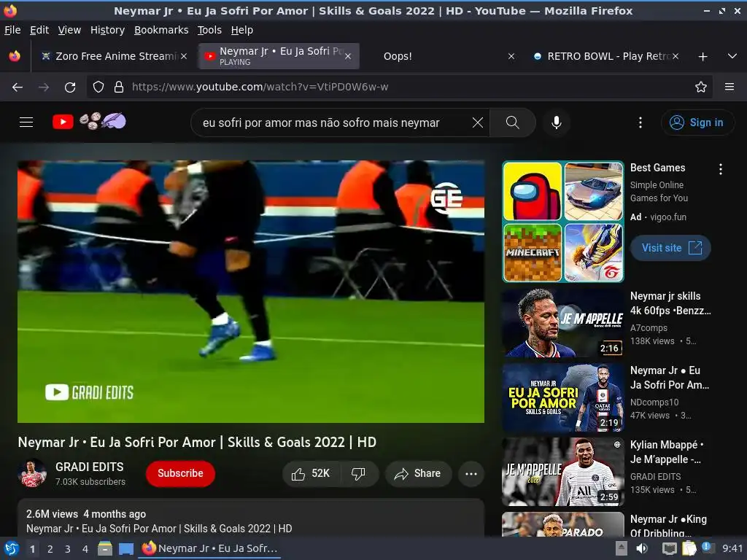Screen dimensions: 747x560
Task: Close the Oops! tab
Action: [x=511, y=56]
